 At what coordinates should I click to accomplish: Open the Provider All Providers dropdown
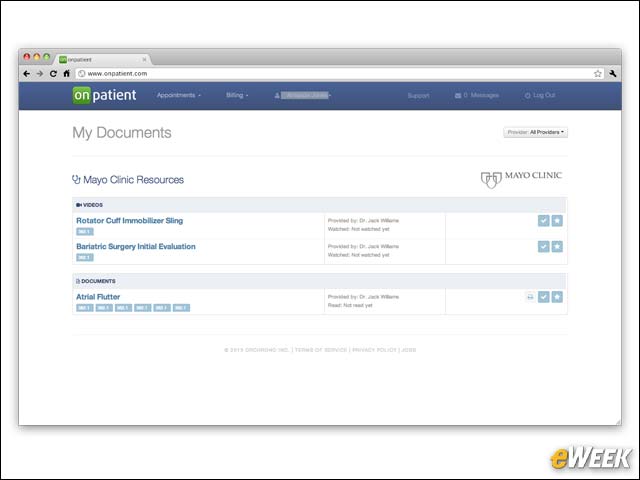pyautogui.click(x=536, y=132)
